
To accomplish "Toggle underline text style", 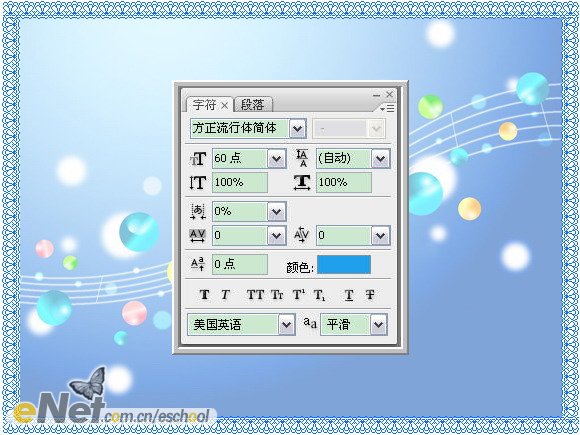I will tap(348, 295).
